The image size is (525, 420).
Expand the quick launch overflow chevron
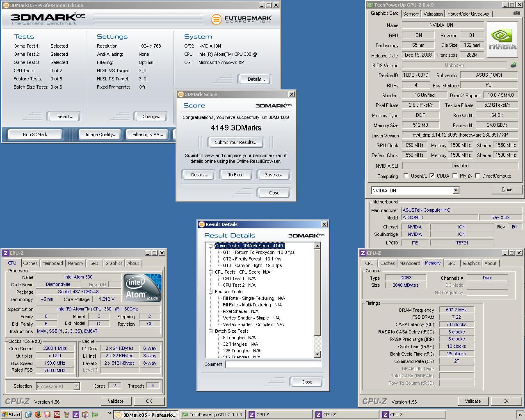pos(110,413)
